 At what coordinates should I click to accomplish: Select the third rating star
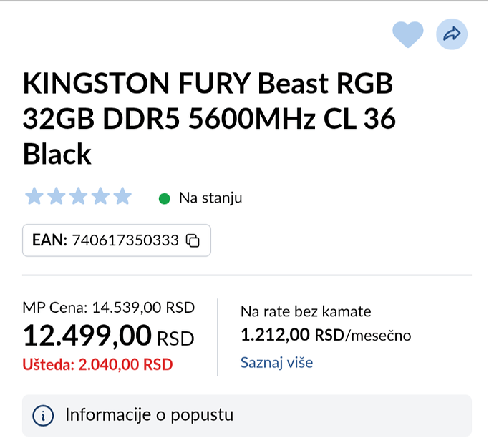pyautogui.click(x=78, y=197)
